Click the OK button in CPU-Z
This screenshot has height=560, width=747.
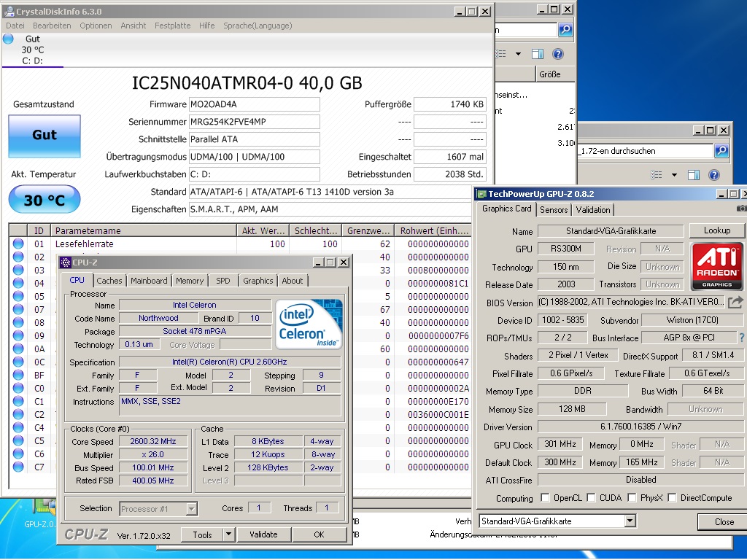[x=320, y=534]
